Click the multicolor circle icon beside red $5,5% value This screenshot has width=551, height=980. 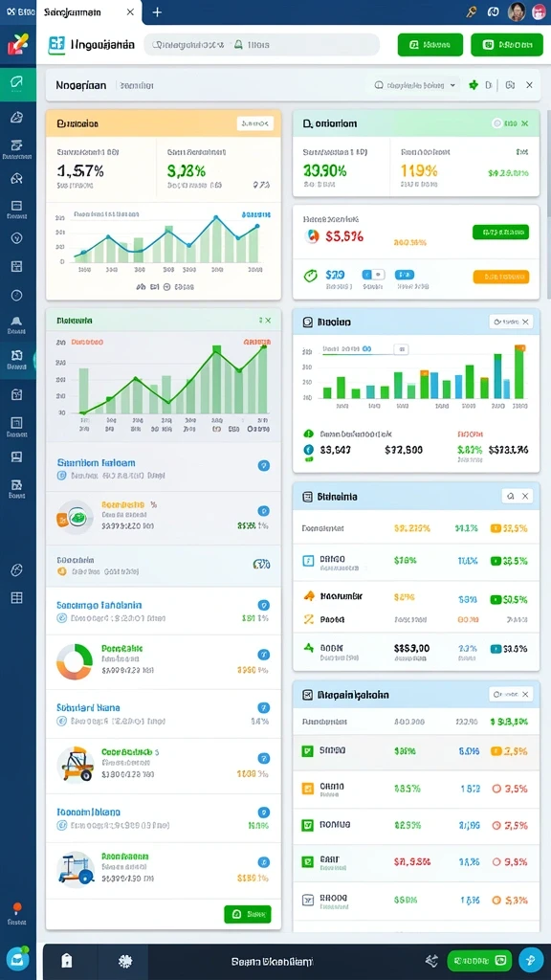(313, 236)
